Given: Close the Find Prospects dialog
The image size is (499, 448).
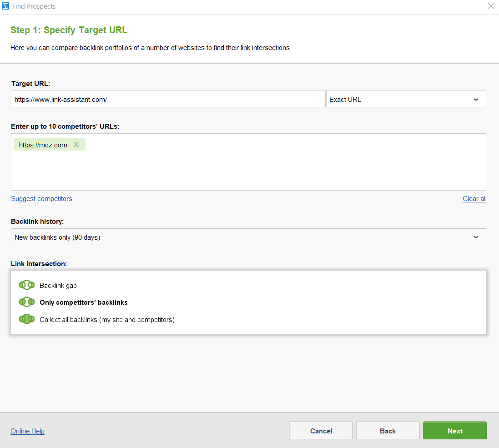Looking at the screenshot, I should (490, 6).
